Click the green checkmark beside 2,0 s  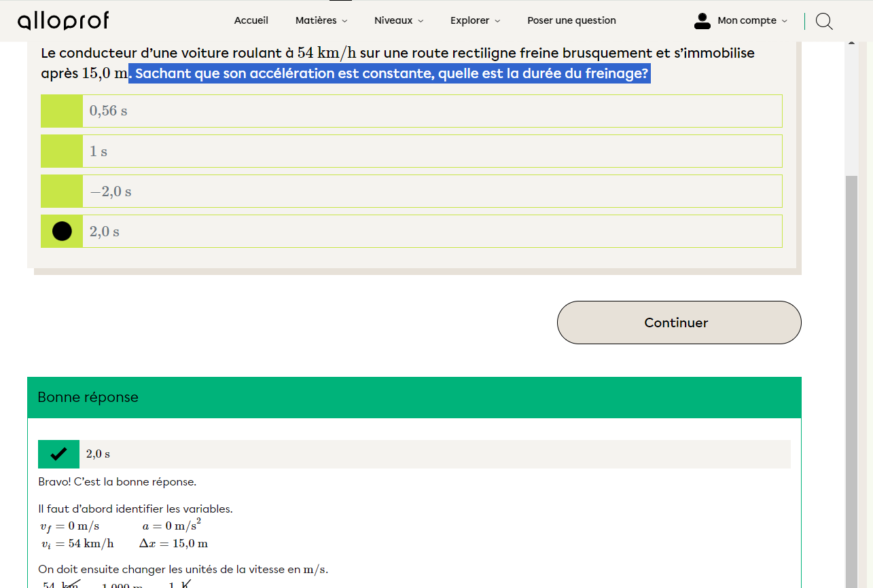pos(58,454)
